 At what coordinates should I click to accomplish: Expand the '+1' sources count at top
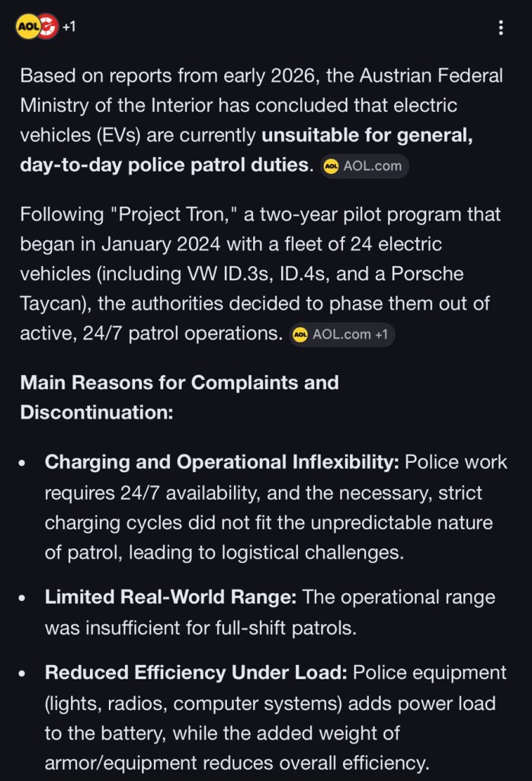(69, 27)
